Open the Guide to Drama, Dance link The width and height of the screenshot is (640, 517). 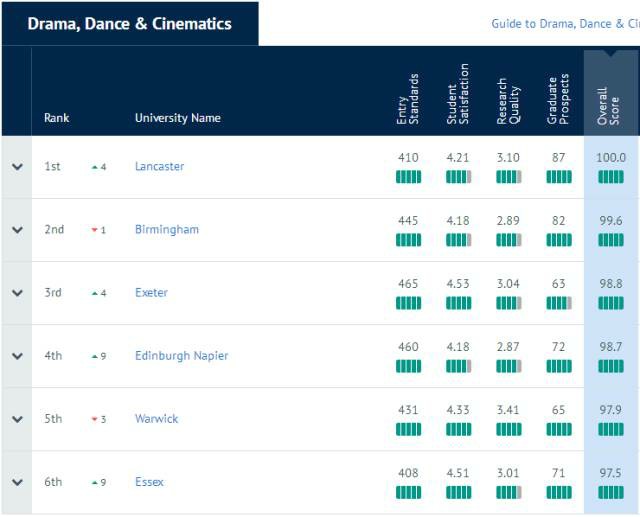pyautogui.click(x=565, y=24)
